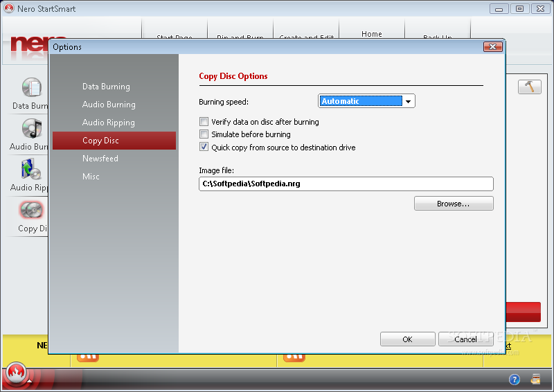Switch to the Rip and Burn tab

(x=240, y=35)
